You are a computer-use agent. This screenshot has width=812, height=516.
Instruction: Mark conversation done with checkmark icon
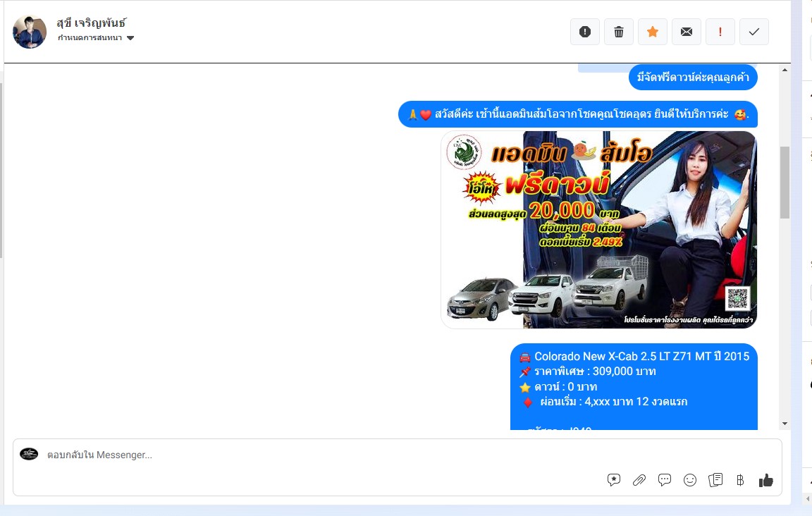754,32
